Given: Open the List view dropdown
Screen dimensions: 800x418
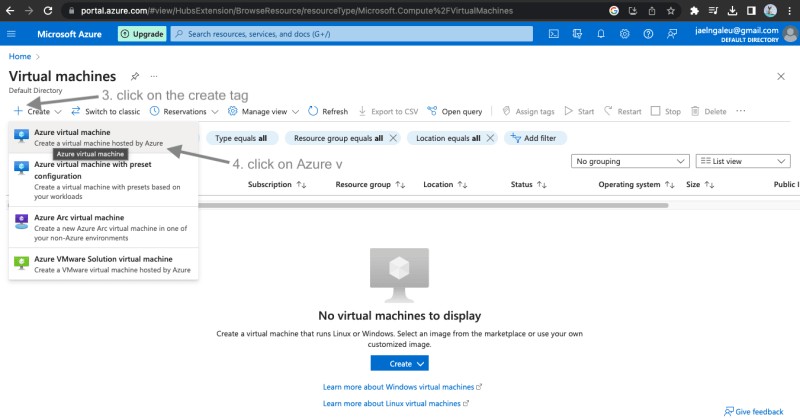Looking at the screenshot, I should 743,161.
